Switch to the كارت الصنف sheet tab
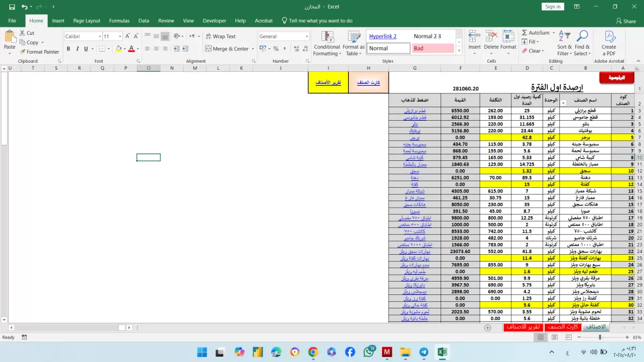This screenshot has width=644, height=362. point(562,327)
